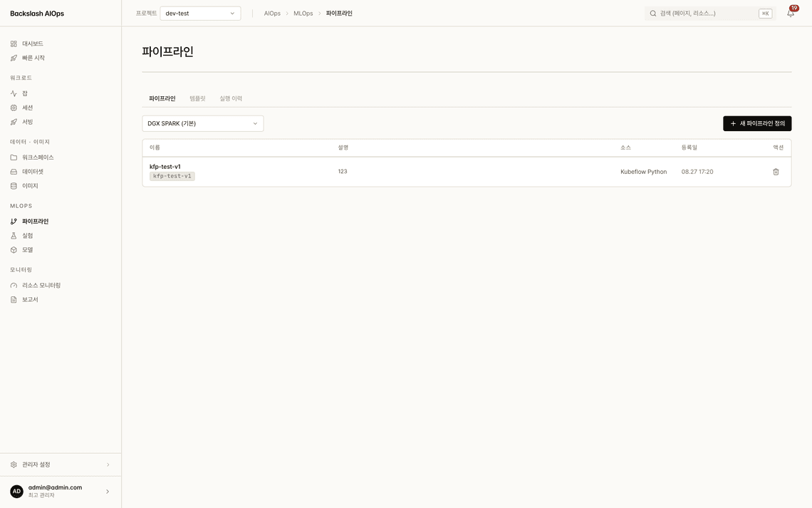Click the 대시보드 dashboard grid icon
Image resolution: width=812 pixels, height=508 pixels.
(14, 44)
